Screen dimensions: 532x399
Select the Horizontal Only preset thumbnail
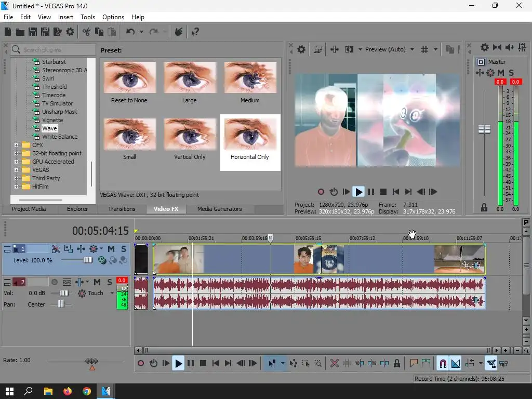coord(250,135)
